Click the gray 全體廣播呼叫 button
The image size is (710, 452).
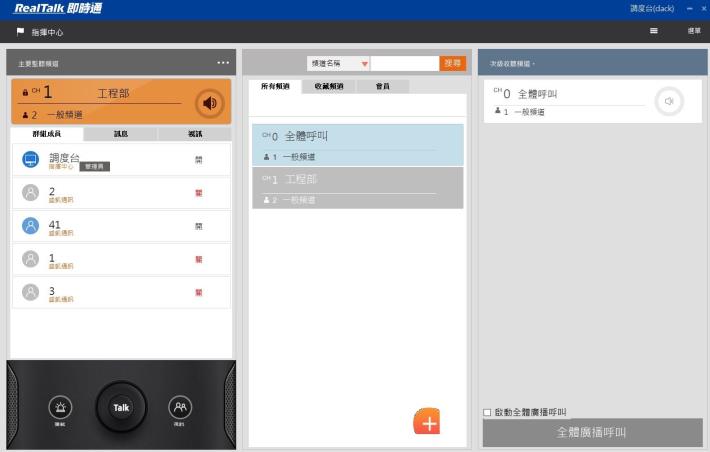[x=592, y=433]
